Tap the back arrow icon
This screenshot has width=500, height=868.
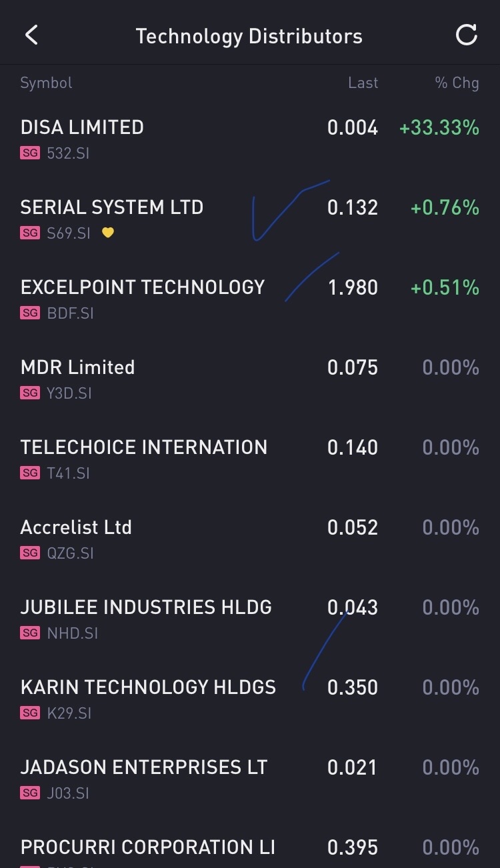(x=31, y=35)
